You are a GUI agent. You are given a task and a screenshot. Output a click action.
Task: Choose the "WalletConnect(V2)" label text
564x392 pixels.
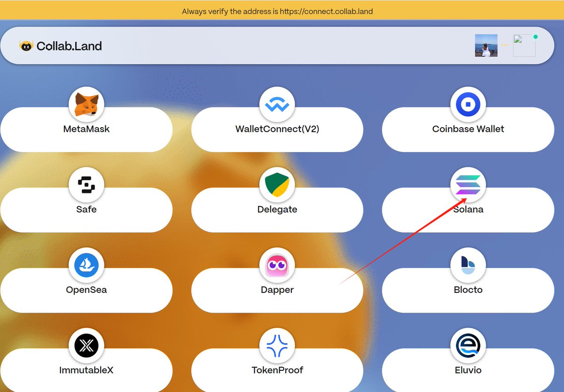(277, 129)
